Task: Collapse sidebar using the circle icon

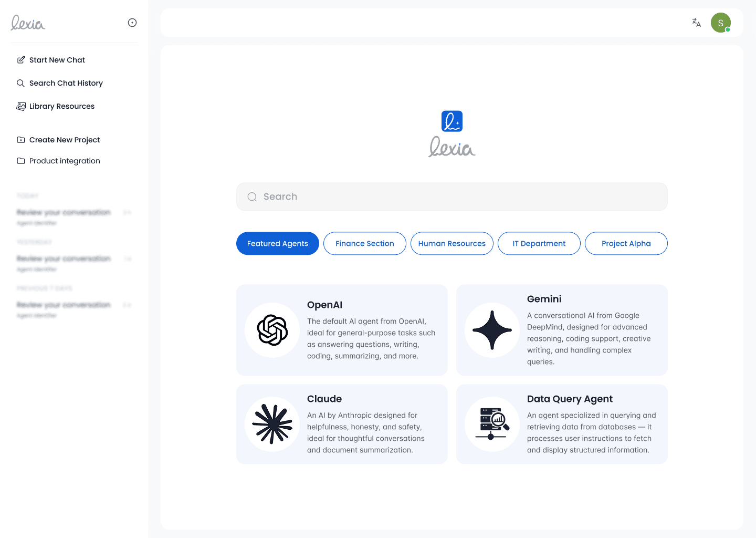Action: tap(132, 23)
